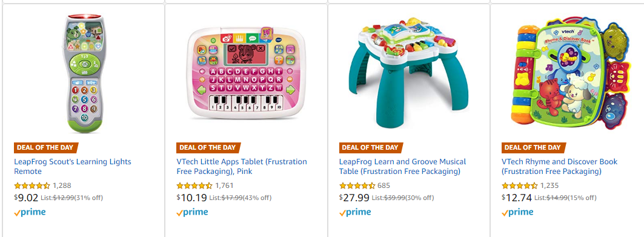Screen dimensions: 644x237
Task: Click the Prime logo under the $10.19 price
Action: [x=192, y=212]
